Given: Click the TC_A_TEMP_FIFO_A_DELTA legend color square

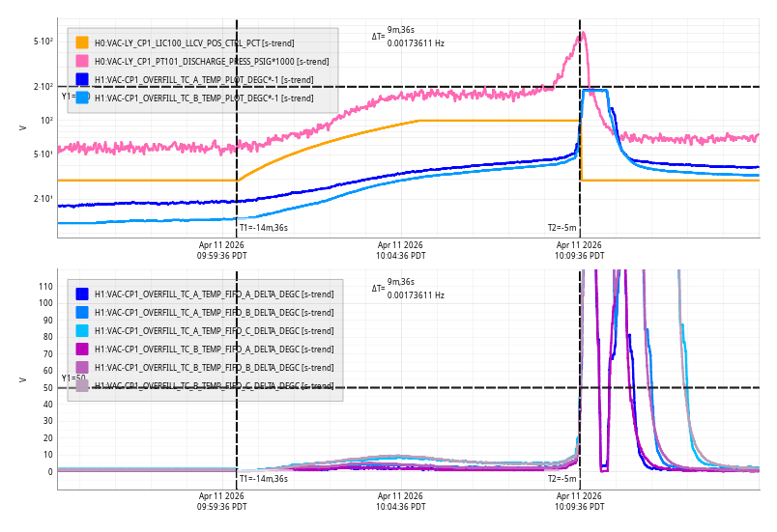Looking at the screenshot, I should point(82,294).
